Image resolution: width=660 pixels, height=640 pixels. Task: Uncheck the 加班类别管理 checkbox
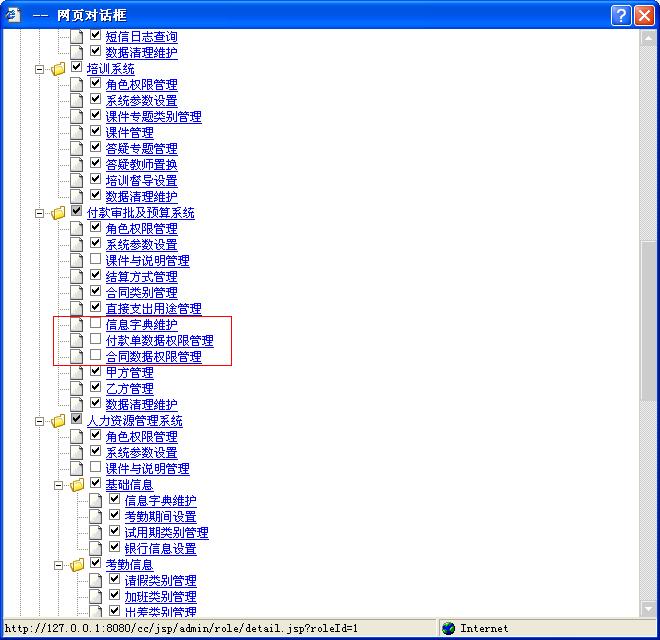point(114,595)
